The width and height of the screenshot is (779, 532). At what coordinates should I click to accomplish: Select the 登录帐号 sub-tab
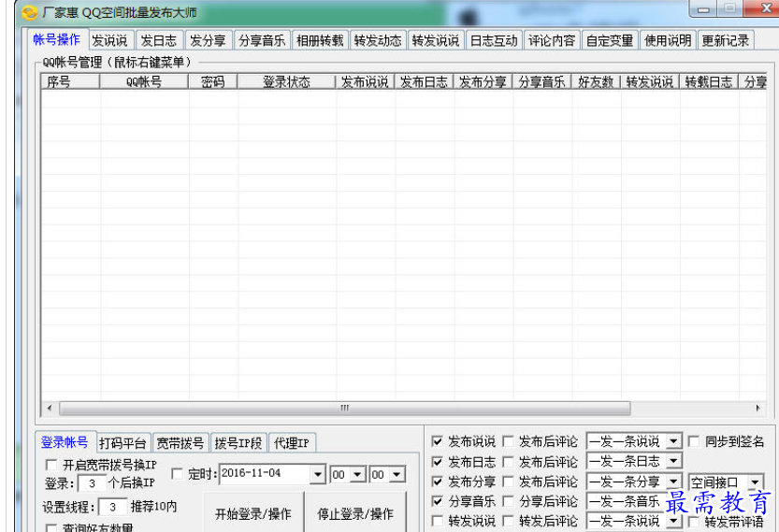[65, 441]
